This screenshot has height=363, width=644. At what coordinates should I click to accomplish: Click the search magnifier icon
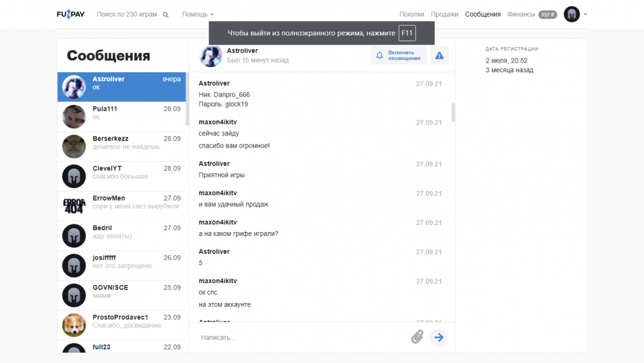pyautogui.click(x=166, y=15)
